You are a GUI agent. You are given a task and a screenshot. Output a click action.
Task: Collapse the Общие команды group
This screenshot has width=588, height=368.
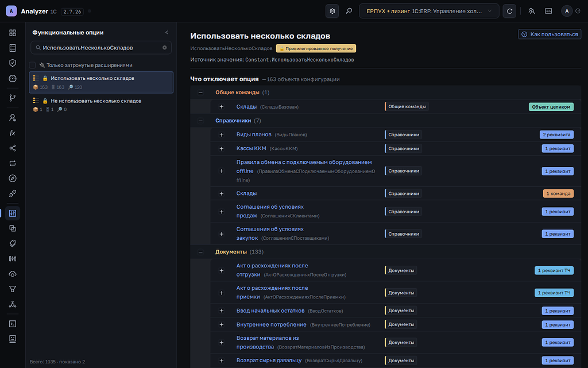point(200,93)
